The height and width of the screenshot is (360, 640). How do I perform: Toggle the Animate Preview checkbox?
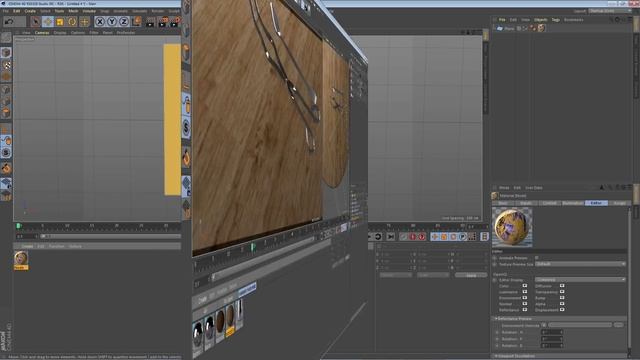536,258
